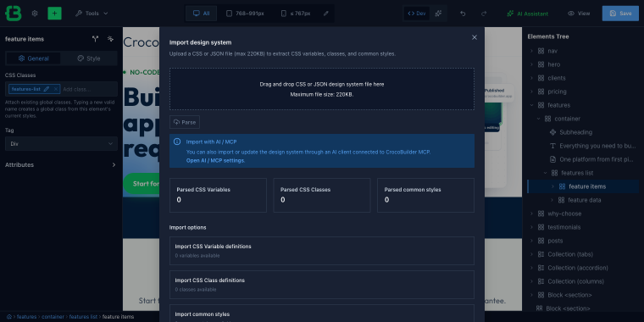Viewport: 644px width, 322px height.
Task: Expand the pricing tree item
Action: 531,92
